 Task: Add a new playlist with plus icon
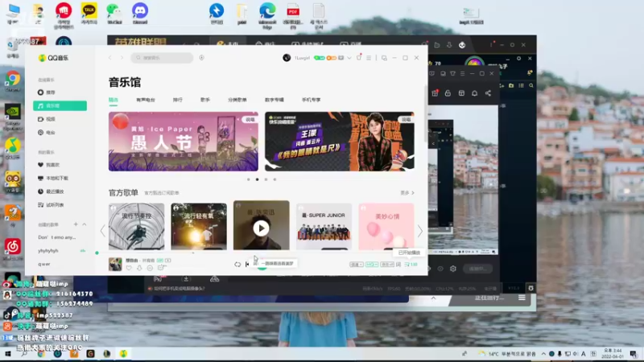[x=76, y=224]
